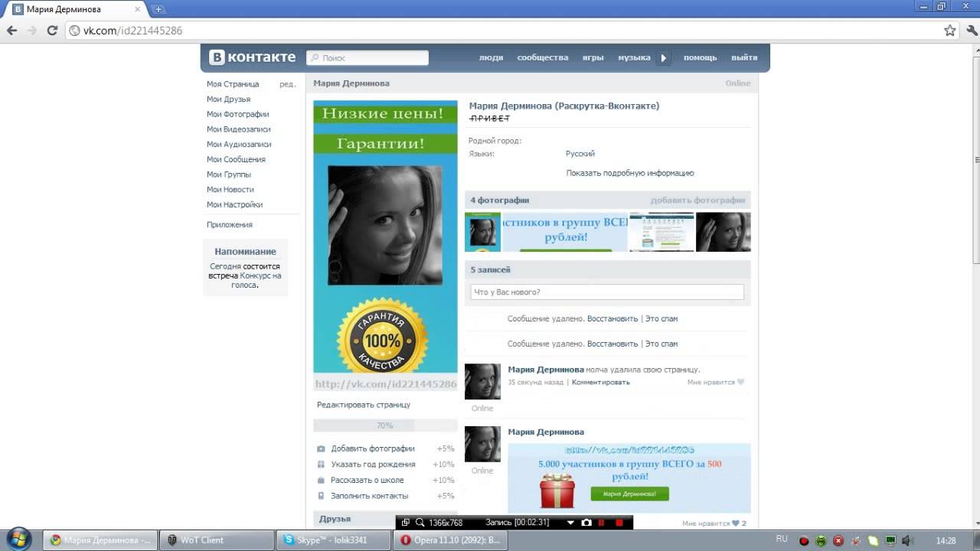The height and width of the screenshot is (551, 980).
Task: Open Мои Фотографии in the sidebar
Action: pyautogui.click(x=238, y=114)
